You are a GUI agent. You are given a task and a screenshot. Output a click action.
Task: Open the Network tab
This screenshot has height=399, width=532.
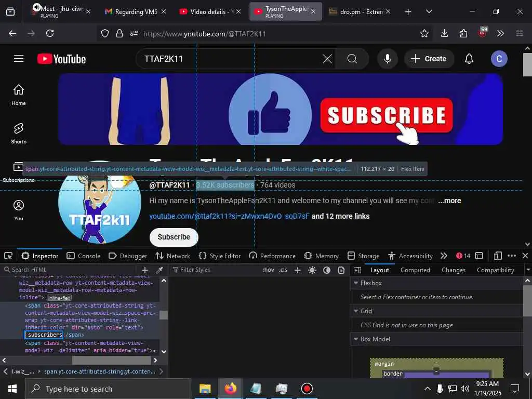(173, 256)
